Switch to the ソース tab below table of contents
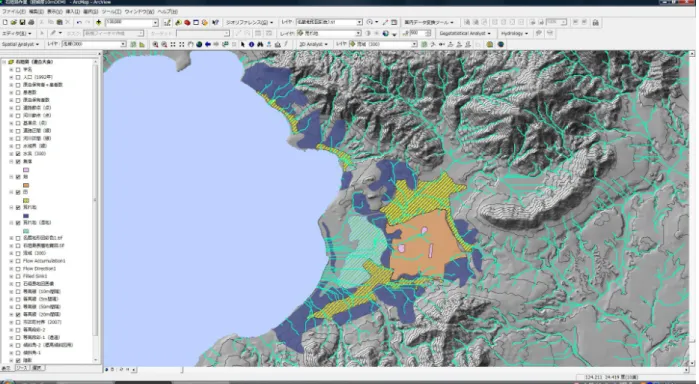Screen dimensions: 699x384 pos(21,368)
